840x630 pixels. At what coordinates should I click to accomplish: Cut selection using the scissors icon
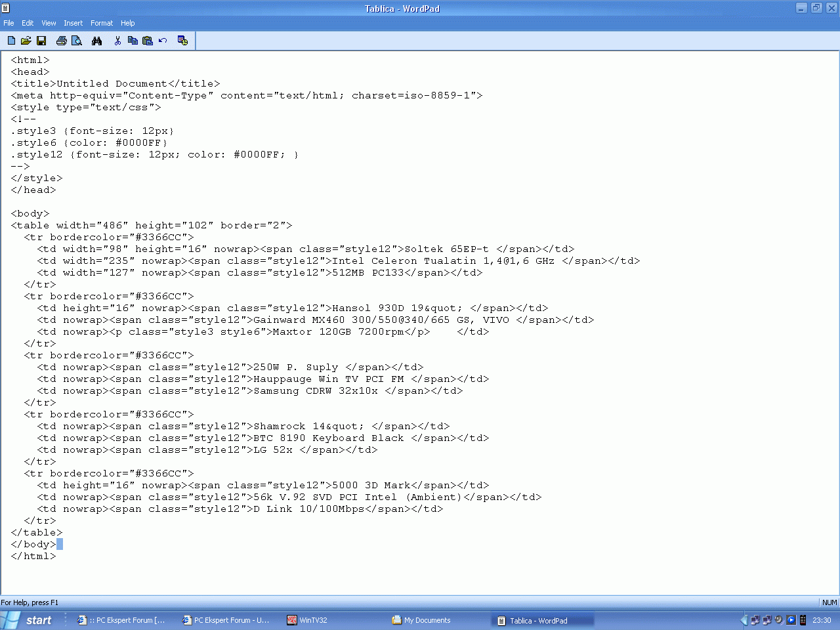[x=117, y=41]
